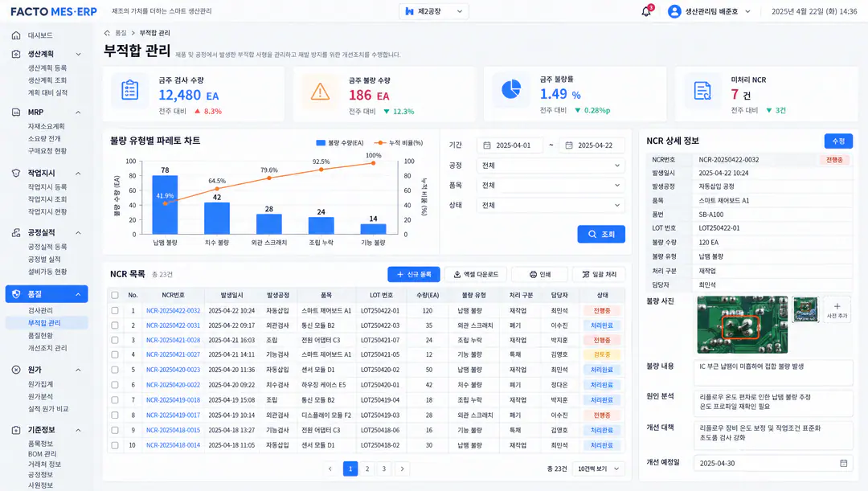This screenshot has height=491, width=868.
Task: Click the 수정 button in NCR 상세 정보
Action: [x=838, y=141]
